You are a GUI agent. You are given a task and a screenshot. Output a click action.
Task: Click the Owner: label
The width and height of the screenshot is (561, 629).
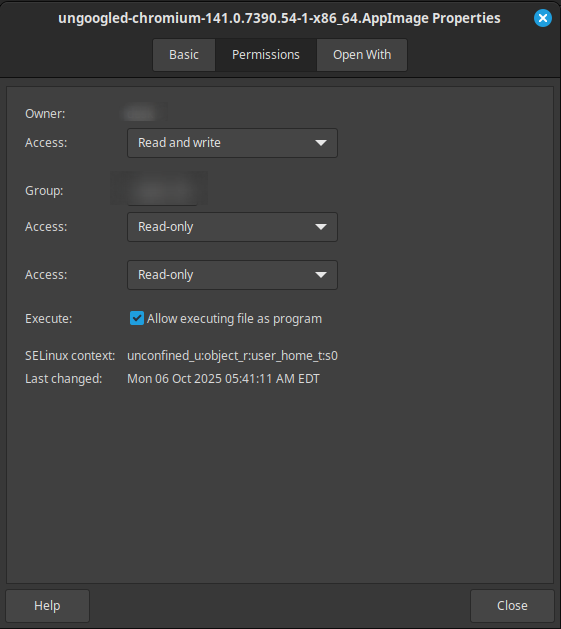point(45,114)
